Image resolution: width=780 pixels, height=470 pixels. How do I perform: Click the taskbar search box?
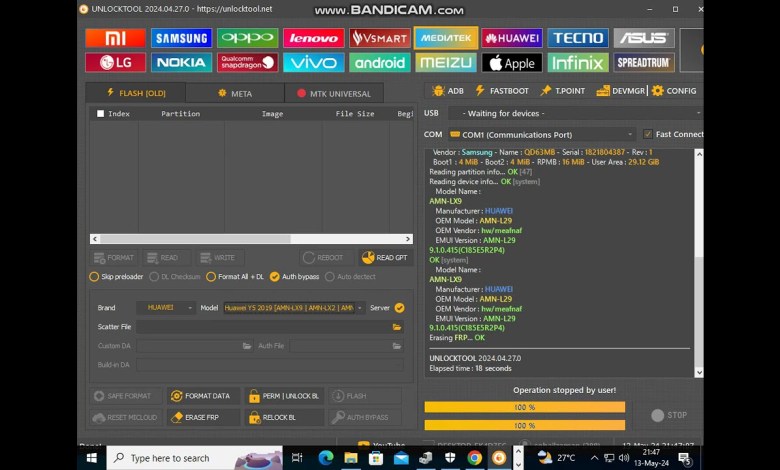click(x=195, y=458)
